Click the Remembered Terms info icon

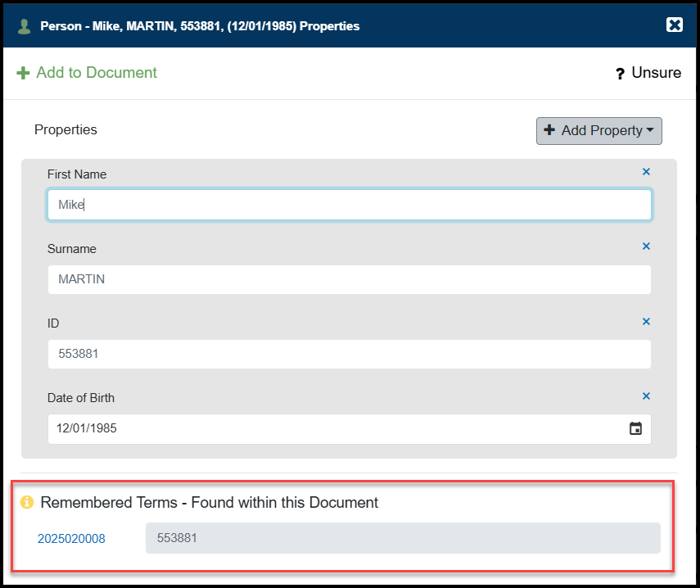[x=27, y=502]
